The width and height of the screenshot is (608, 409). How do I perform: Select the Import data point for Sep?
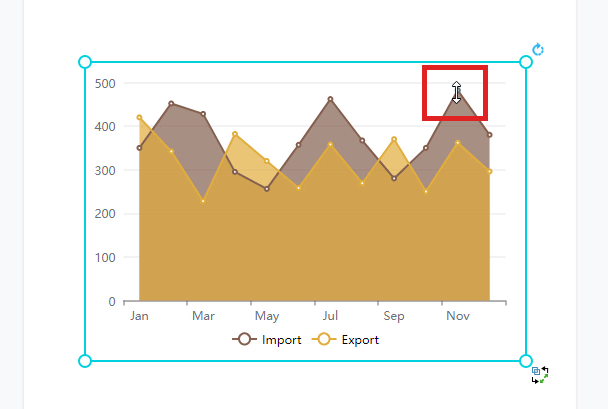[394, 179]
